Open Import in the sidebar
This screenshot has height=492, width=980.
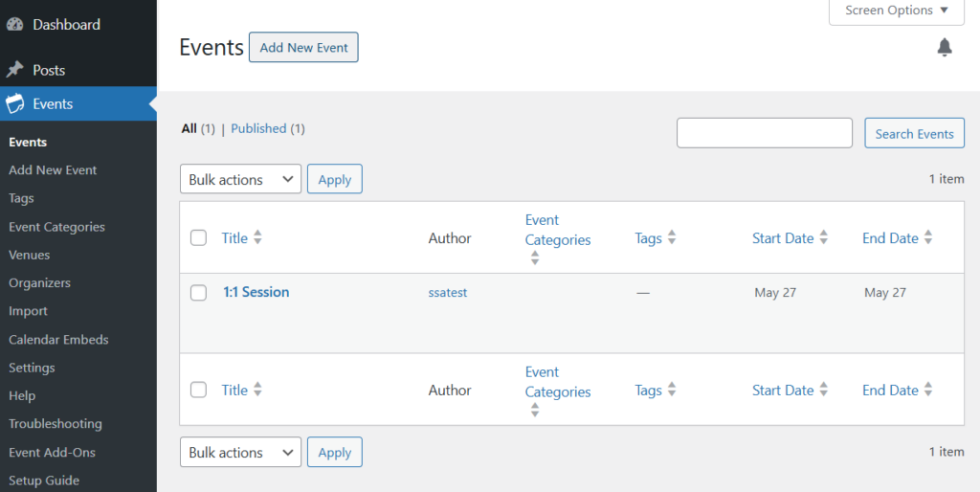point(28,311)
